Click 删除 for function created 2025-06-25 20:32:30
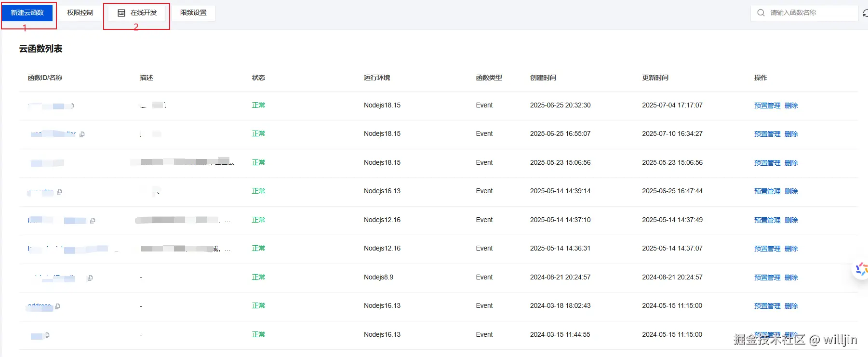 791,106
